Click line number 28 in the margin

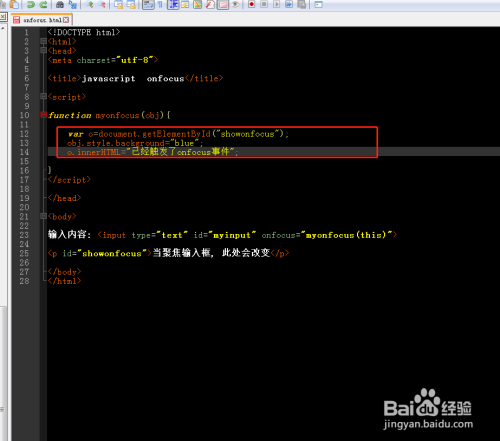pos(25,281)
